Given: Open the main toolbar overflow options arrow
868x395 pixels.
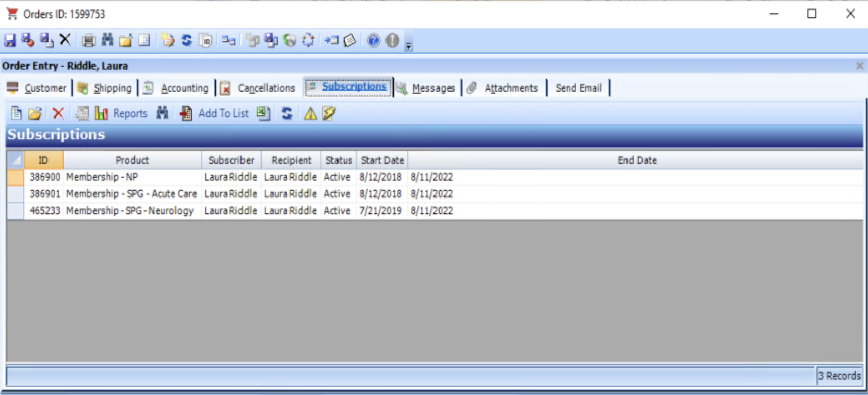Looking at the screenshot, I should coord(409,46).
